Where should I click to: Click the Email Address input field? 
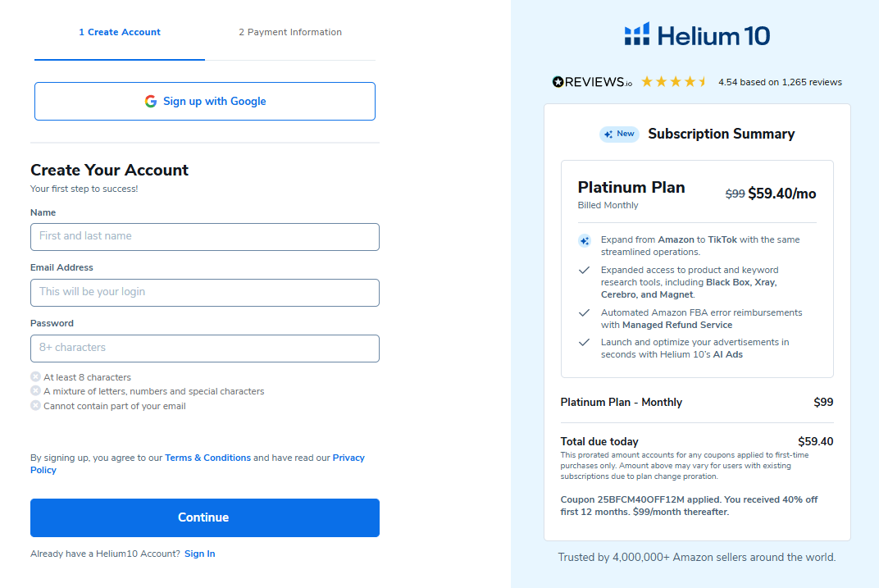(204, 293)
